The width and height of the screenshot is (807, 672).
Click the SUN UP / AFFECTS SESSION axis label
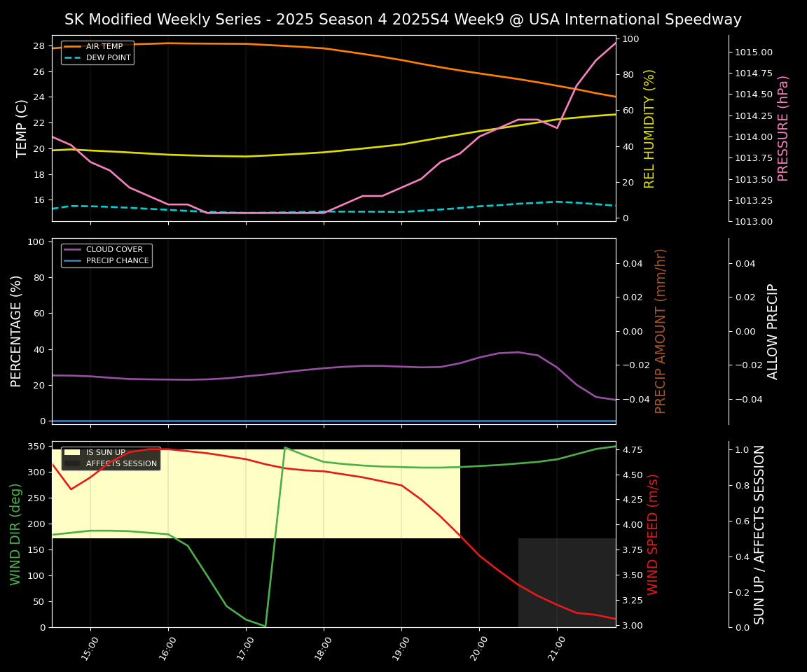coord(759,533)
